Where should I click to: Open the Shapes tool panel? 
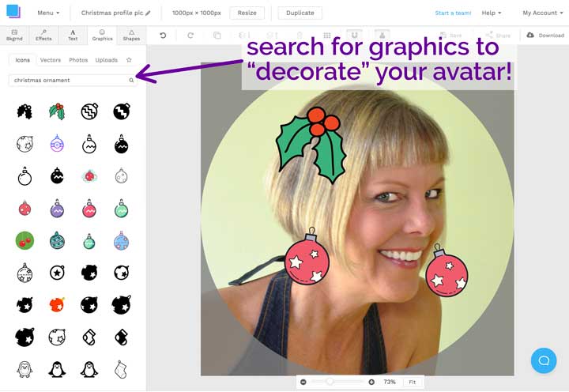point(131,36)
